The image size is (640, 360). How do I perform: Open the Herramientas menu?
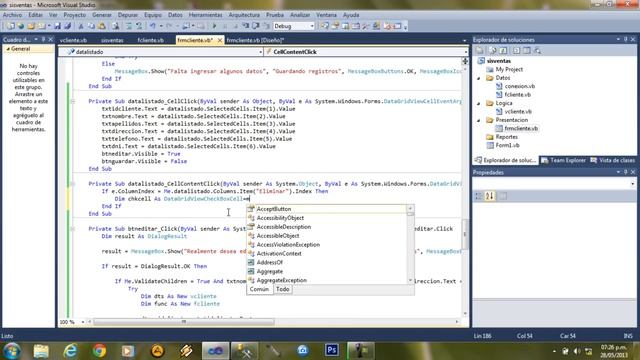coord(205,15)
